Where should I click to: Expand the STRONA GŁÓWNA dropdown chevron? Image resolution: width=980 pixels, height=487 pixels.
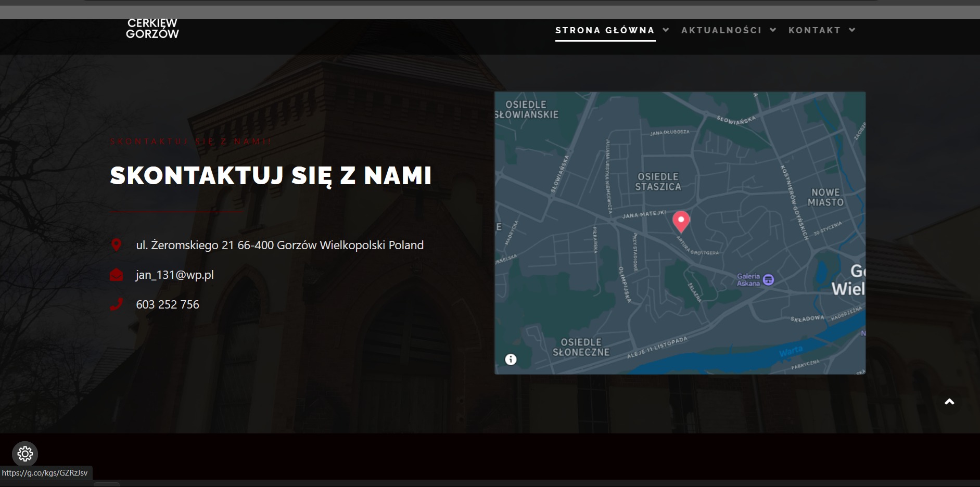pos(667,30)
